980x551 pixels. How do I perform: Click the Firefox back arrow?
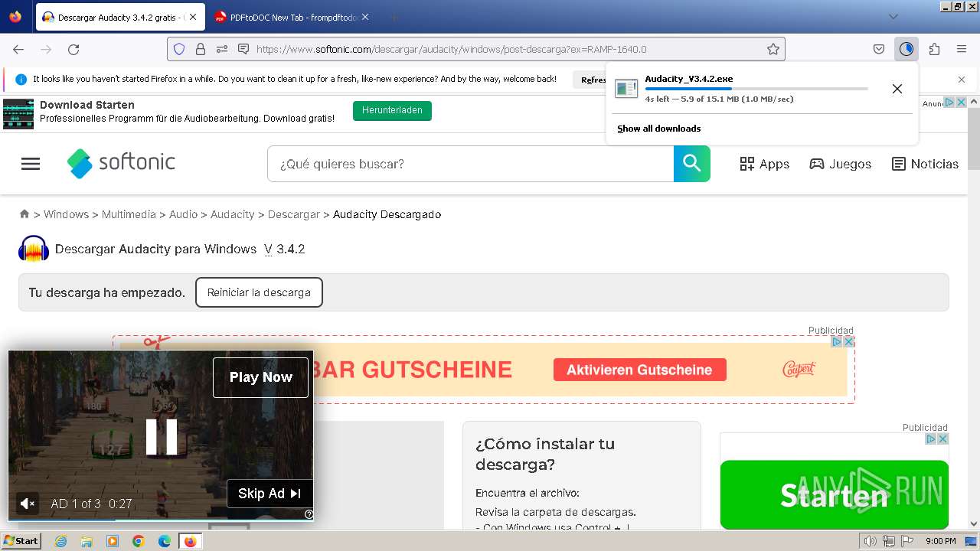click(18, 49)
